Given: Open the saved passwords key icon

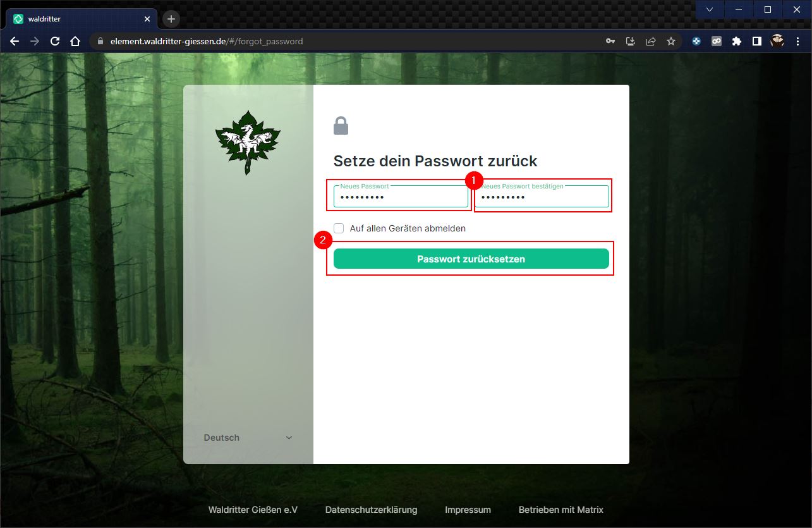Looking at the screenshot, I should coord(610,41).
